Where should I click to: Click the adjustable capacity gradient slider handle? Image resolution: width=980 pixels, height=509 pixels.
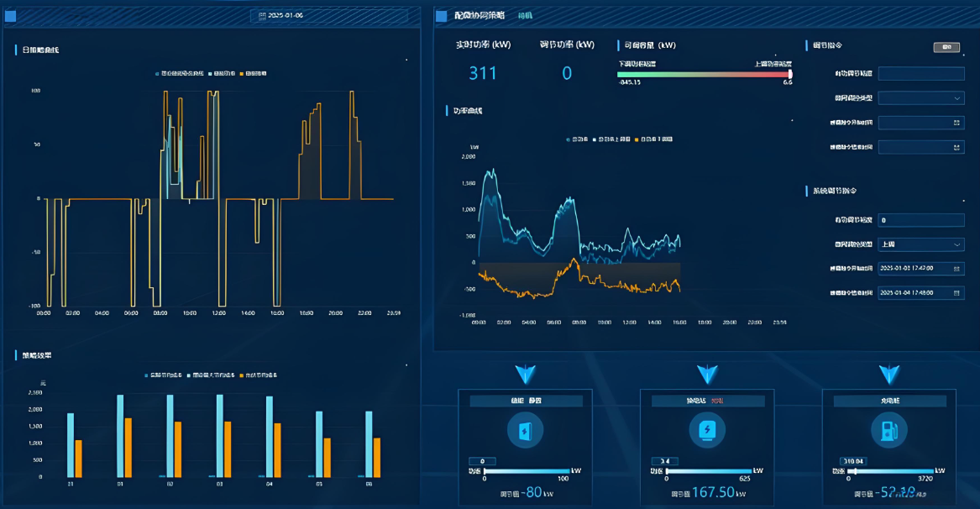pos(790,74)
